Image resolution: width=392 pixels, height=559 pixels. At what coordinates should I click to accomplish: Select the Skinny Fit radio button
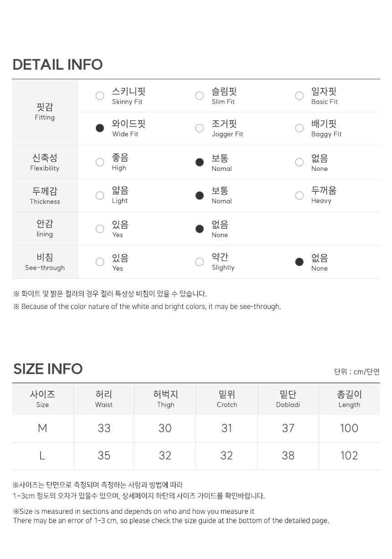(x=100, y=96)
